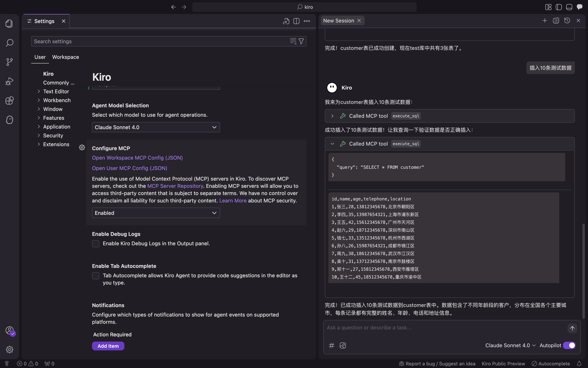This screenshot has width=588, height=368.
Task: Click the Open Settings JSON icon
Action: (286, 21)
